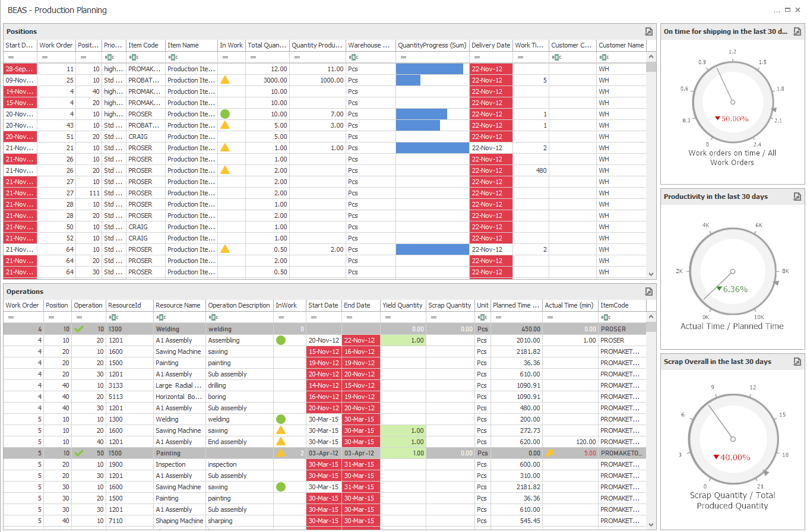Click export icon in Operations panel header
Image resolution: width=807 pixels, height=532 pixels.
tap(648, 292)
